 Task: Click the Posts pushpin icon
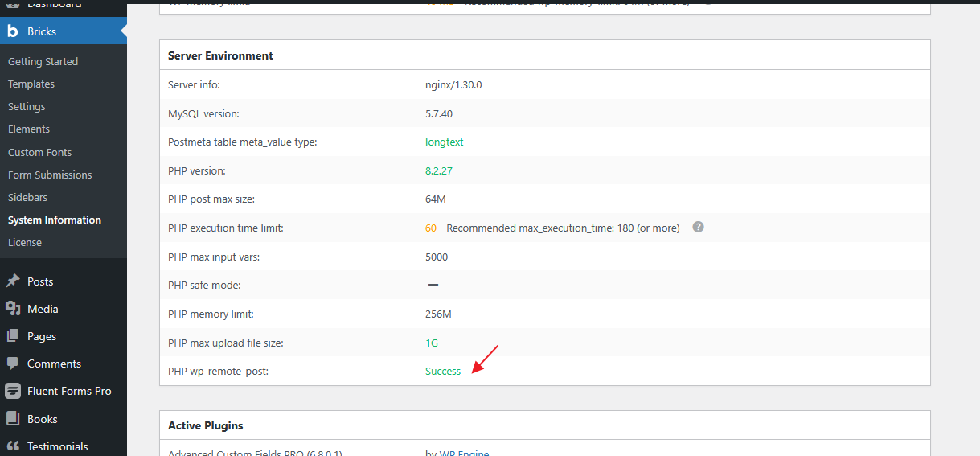(x=13, y=281)
